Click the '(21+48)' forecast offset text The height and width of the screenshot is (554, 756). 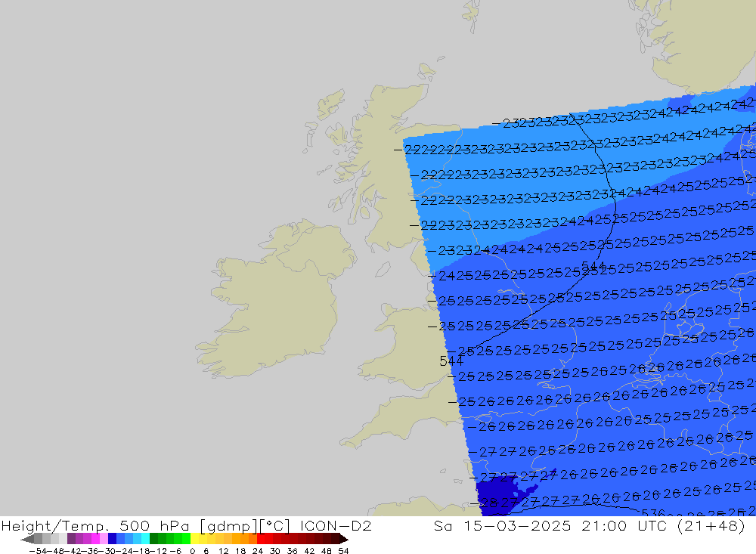[711, 525]
